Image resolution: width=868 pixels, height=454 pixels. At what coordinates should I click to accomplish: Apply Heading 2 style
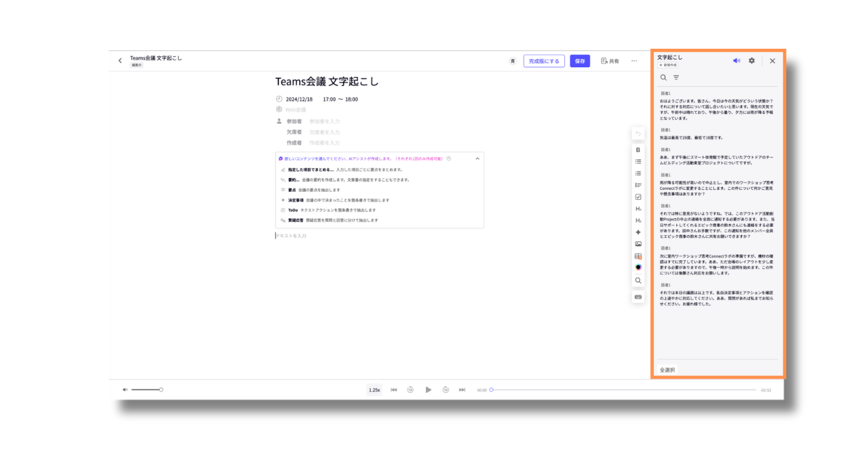[x=637, y=221]
